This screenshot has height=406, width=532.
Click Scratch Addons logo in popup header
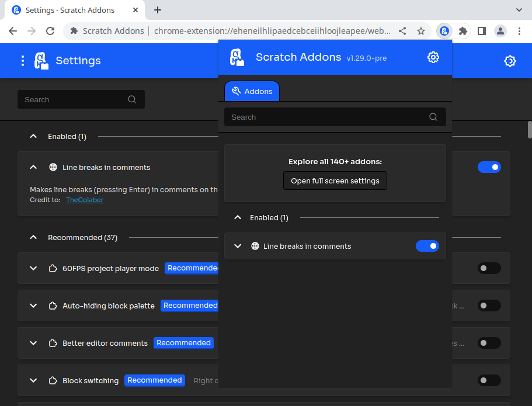point(237,57)
